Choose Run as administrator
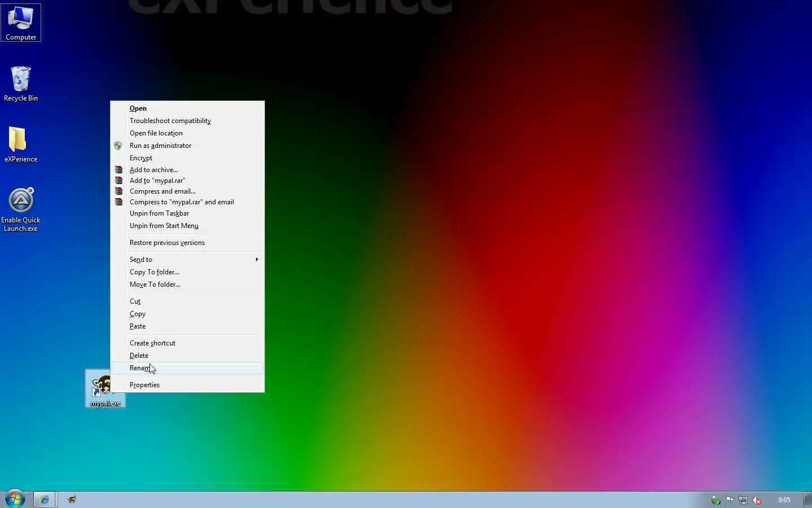The image size is (812, 508). coord(187,146)
